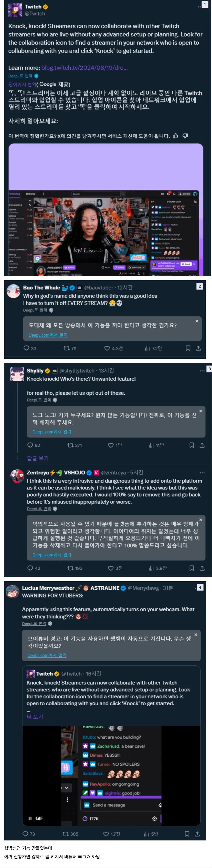This screenshot has height=868, width=212.
Task: View analytics of Zentreya's tweet
Action: [151, 568]
